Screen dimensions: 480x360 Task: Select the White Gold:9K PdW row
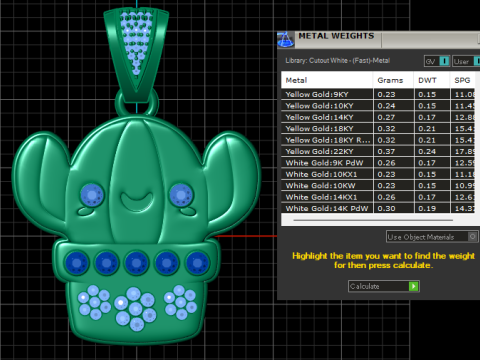tap(378, 163)
